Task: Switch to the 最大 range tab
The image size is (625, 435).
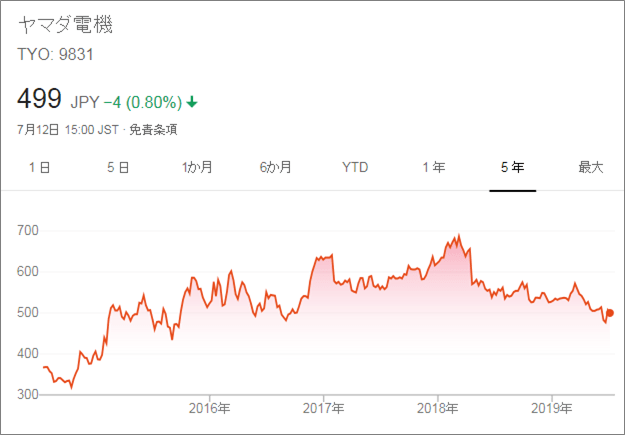Action: [591, 167]
